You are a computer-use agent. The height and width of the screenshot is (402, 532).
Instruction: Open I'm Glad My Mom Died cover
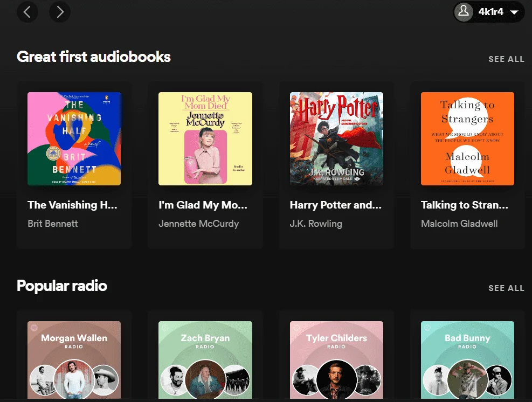[205, 138]
